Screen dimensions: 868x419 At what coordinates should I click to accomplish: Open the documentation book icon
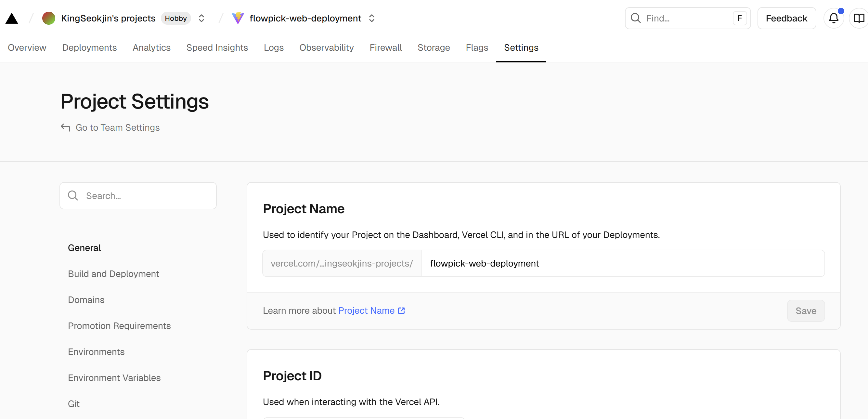point(859,18)
